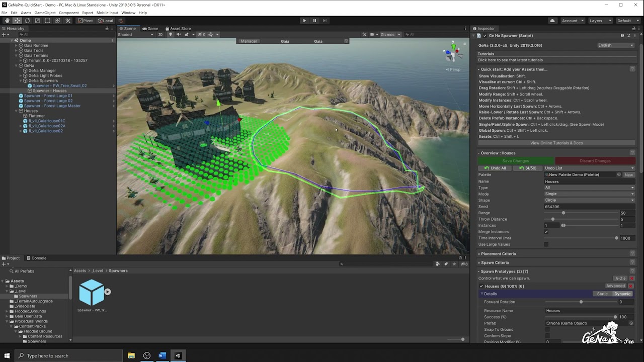This screenshot has width=644, height=362.
Task: Select the custom editor tools icon
Action: point(68,21)
